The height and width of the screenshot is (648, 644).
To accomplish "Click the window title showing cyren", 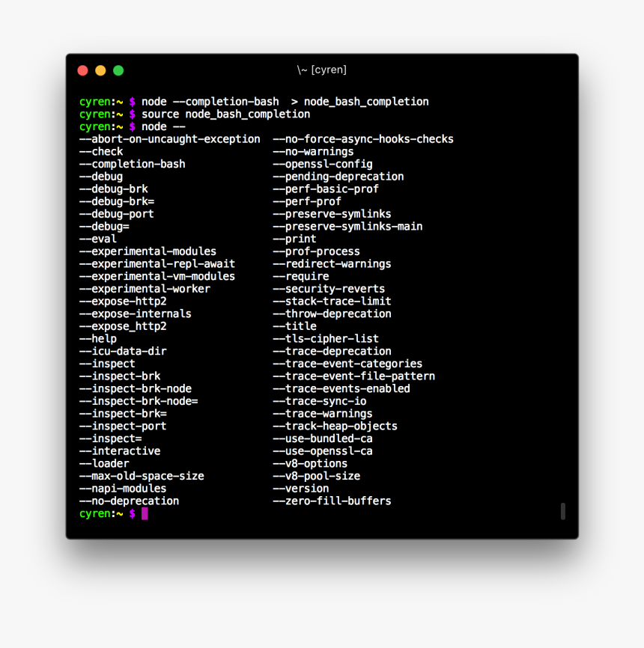I will coord(321,70).
